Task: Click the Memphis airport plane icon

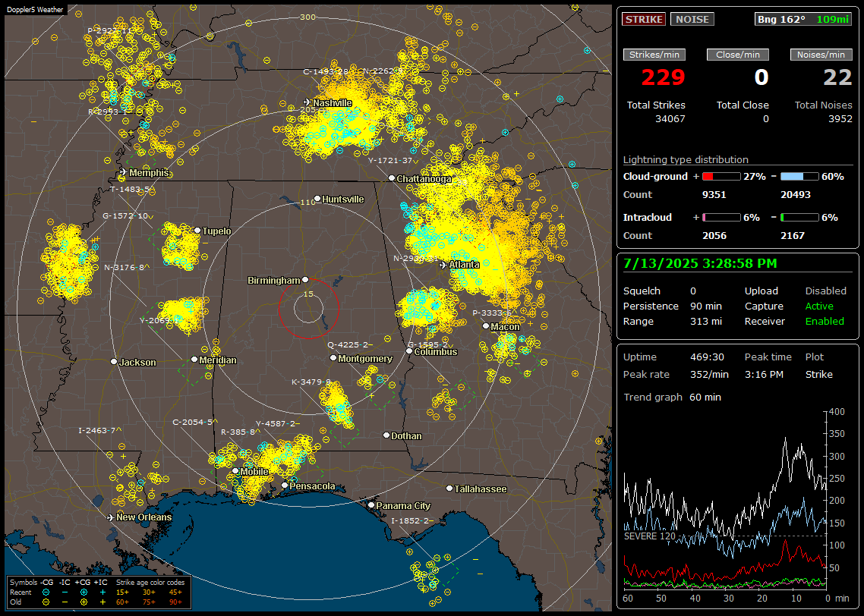Action: 124,172
